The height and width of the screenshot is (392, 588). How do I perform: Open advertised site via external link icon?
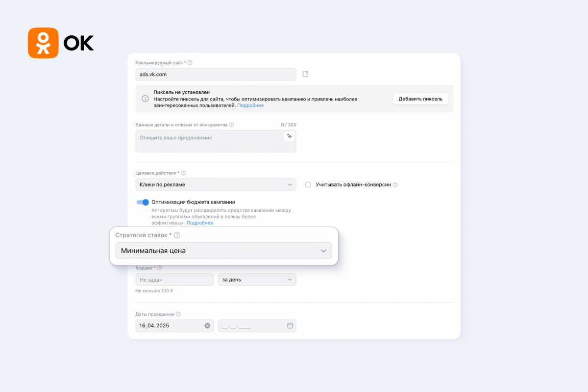pos(305,74)
